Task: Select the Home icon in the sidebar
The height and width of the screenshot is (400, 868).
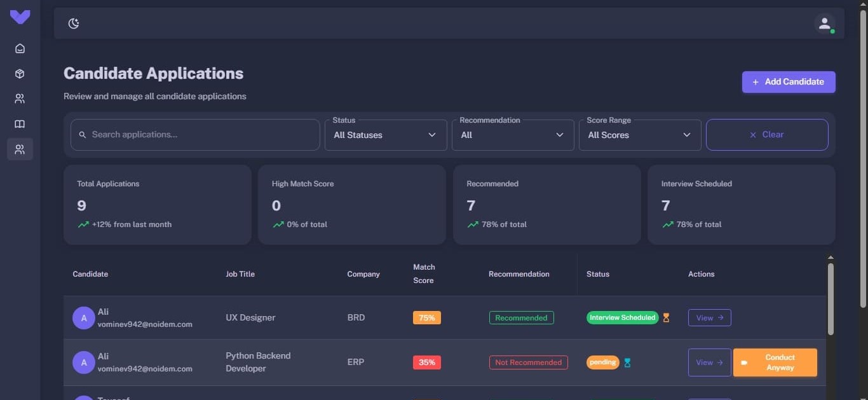Action: pos(20,48)
